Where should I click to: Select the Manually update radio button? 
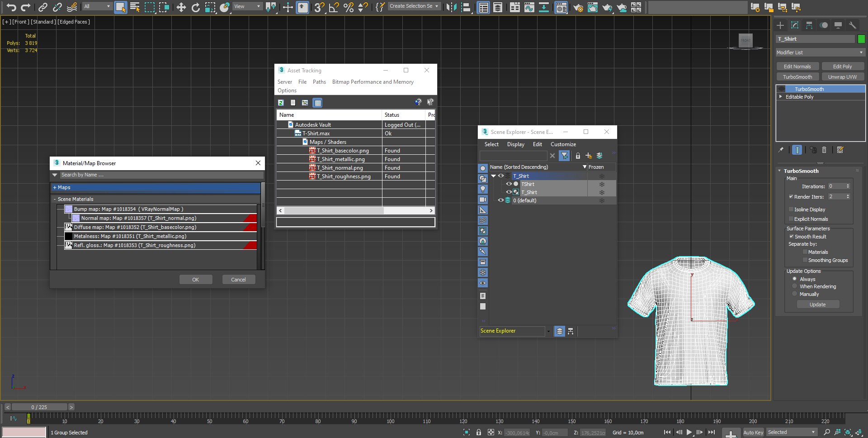click(x=794, y=294)
